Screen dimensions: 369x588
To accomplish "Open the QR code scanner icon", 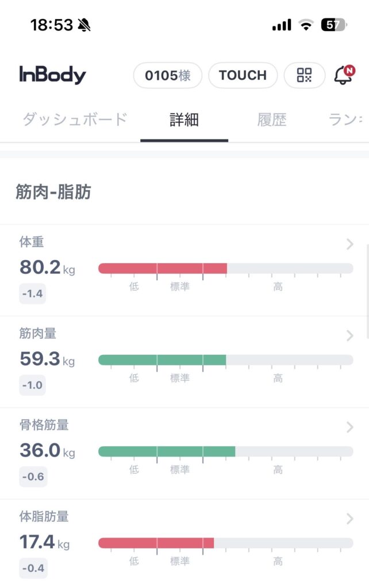I will (x=304, y=75).
